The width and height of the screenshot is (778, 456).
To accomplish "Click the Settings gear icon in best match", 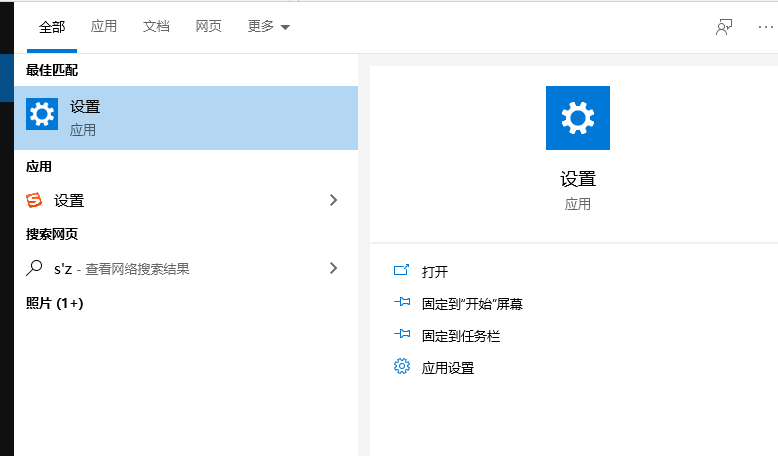I will coord(42,116).
